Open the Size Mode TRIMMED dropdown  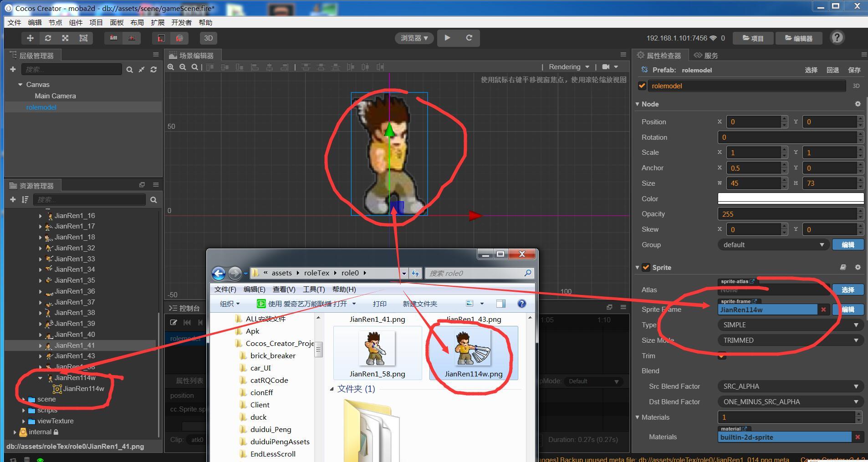point(791,340)
